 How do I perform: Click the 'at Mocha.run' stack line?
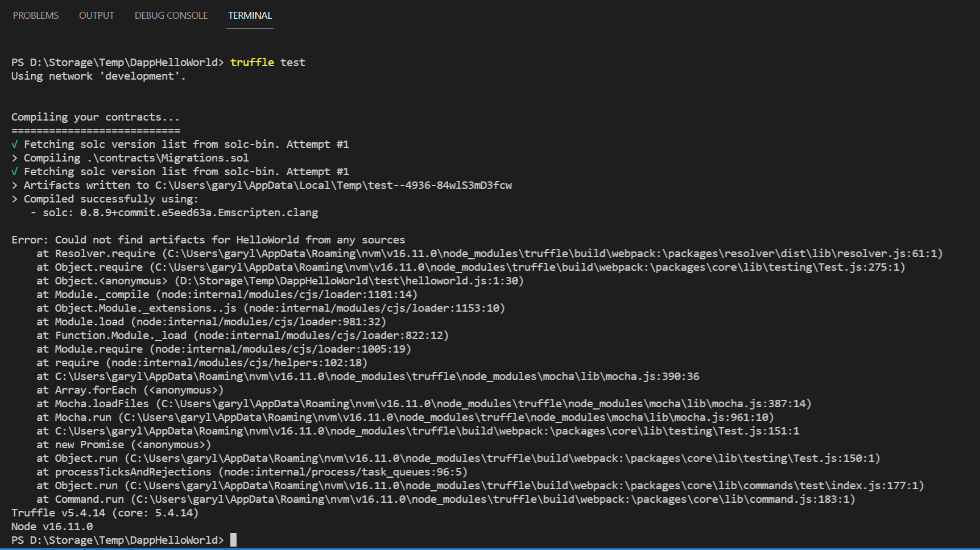pos(405,417)
